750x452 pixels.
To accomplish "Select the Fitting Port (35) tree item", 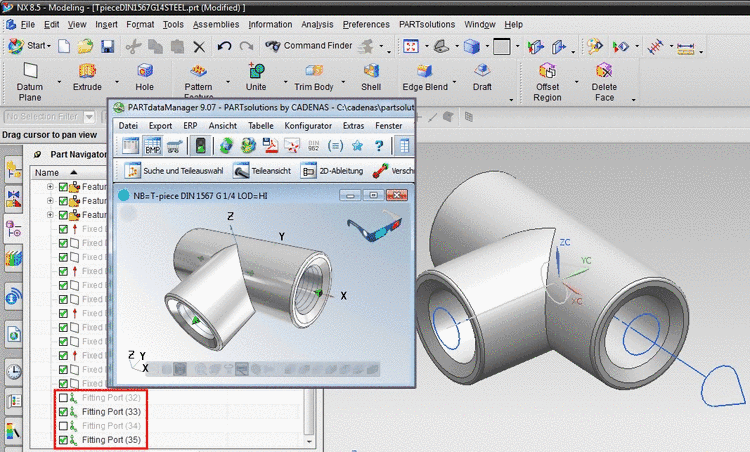I will point(111,440).
